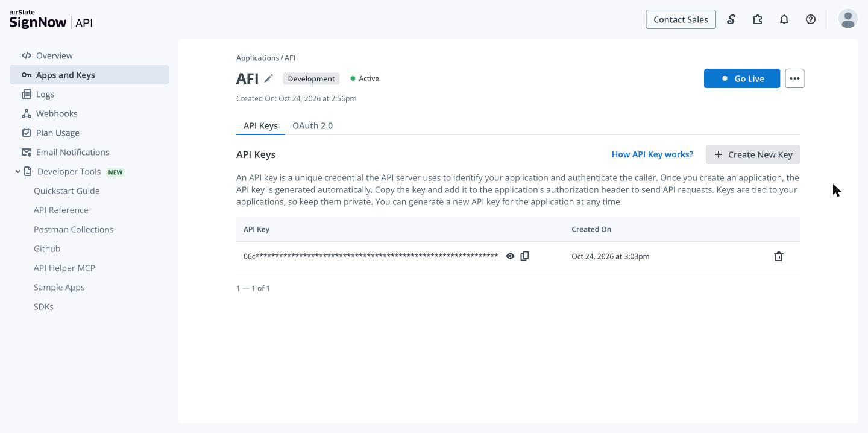The width and height of the screenshot is (868, 433).
Task: Open Postman Collections
Action: click(74, 229)
